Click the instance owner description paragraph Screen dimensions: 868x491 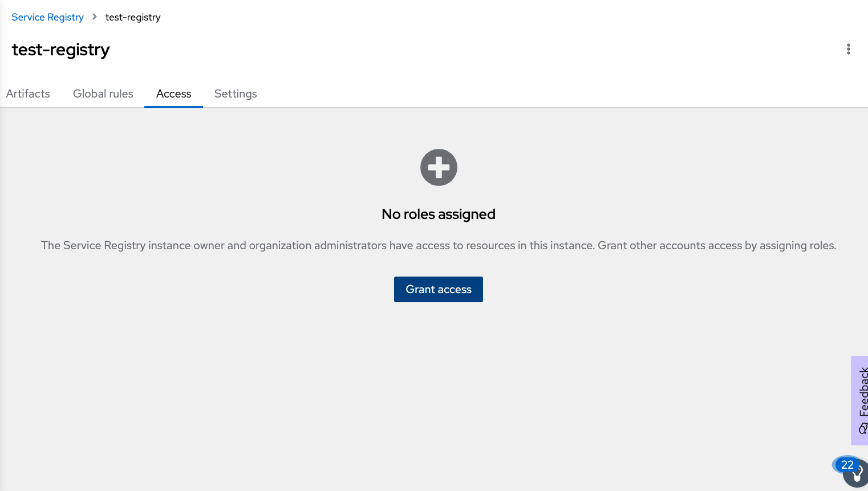pyautogui.click(x=439, y=246)
